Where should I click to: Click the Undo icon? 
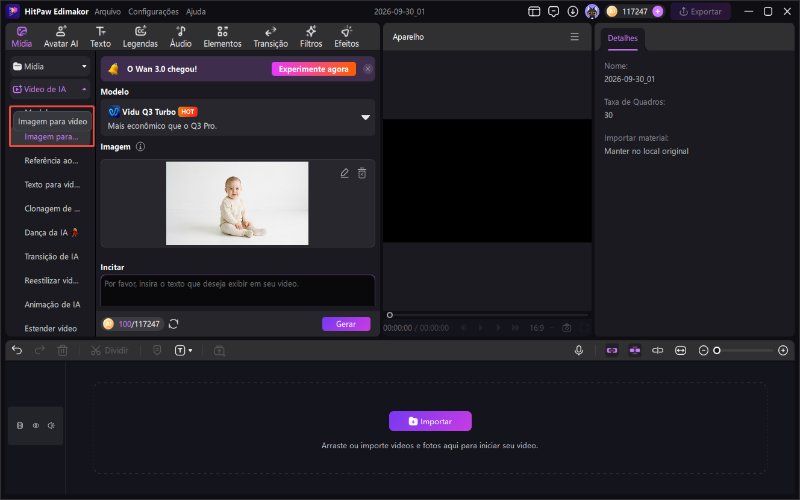click(17, 351)
